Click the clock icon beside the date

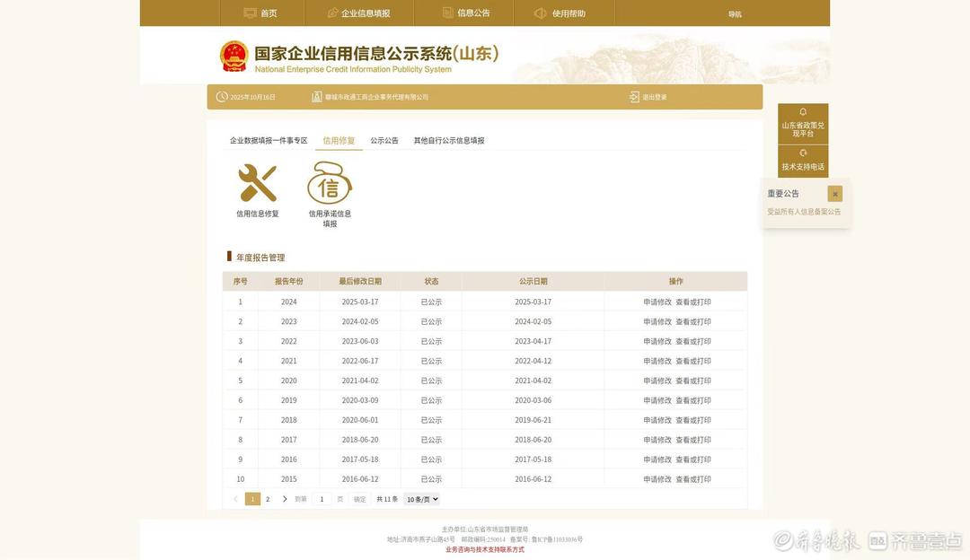pos(222,96)
